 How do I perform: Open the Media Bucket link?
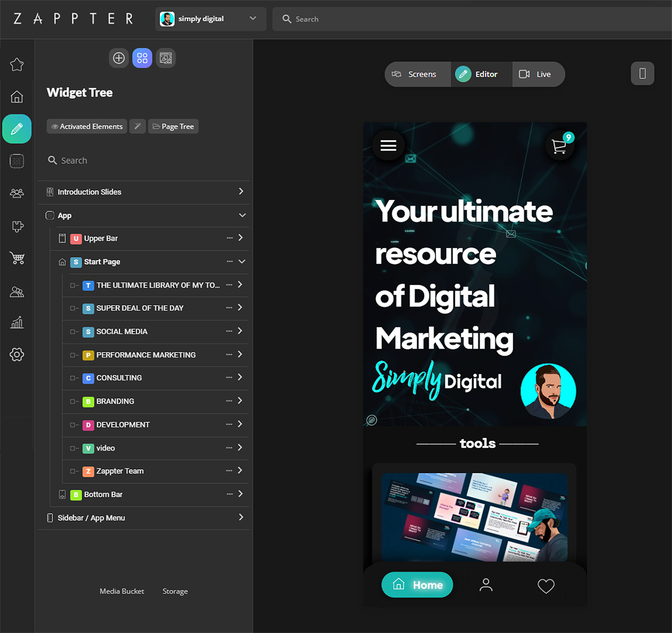point(121,591)
